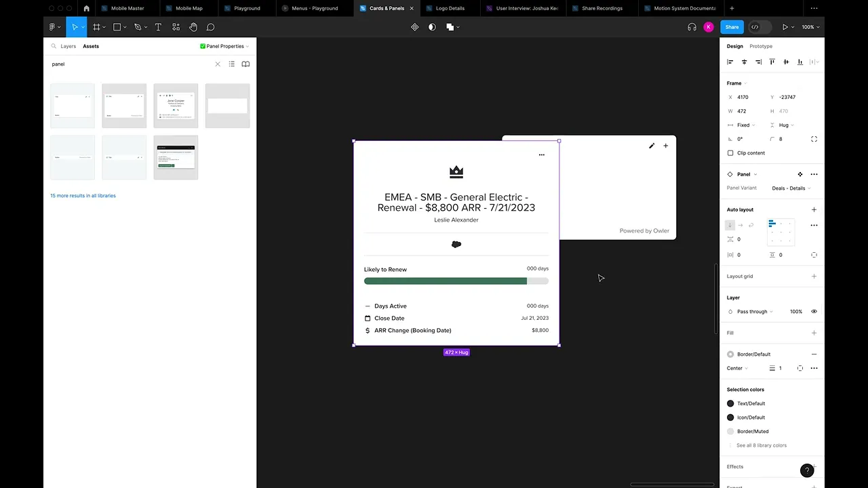
Task: Select the Pen tool
Action: pyautogui.click(x=138, y=27)
